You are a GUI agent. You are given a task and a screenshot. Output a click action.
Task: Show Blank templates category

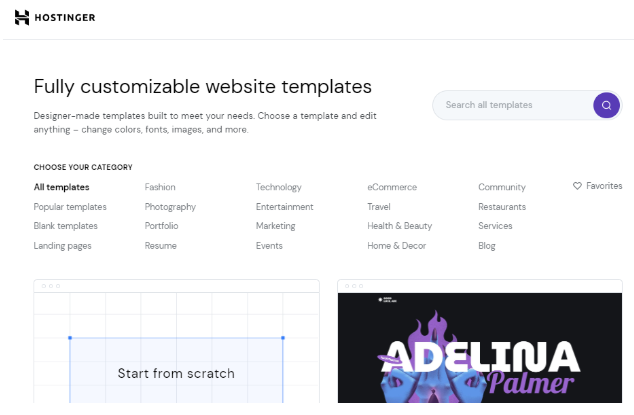(x=66, y=226)
